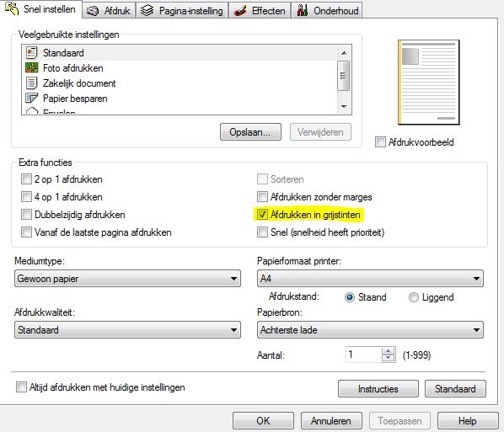504x432 pixels.
Task: Open the Papierformaat printer dropdown
Action: pyautogui.click(x=370, y=279)
